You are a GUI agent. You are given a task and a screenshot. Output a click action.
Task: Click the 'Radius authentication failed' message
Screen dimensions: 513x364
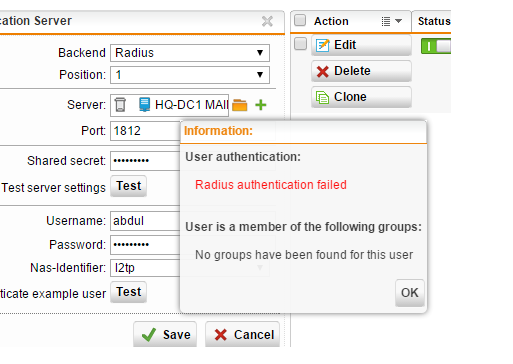tap(271, 185)
